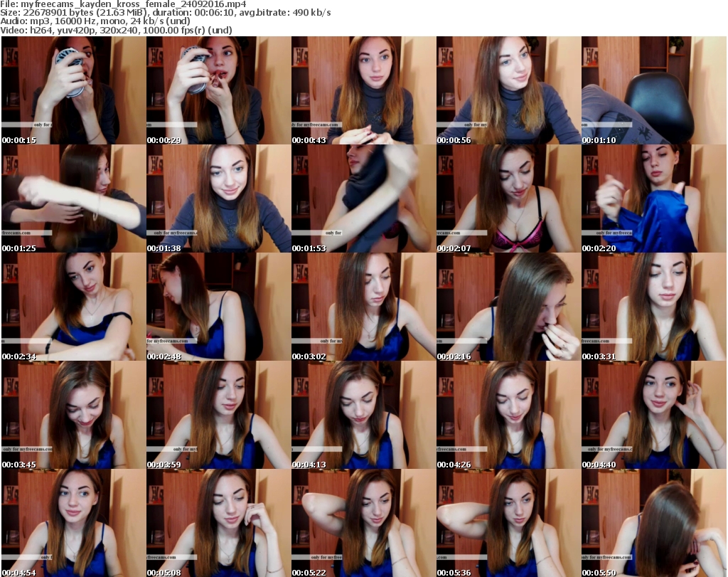Image resolution: width=728 pixels, height=577 pixels.
Task: Pick the thumbnail at 00:00:43
Action: pyautogui.click(x=363, y=90)
